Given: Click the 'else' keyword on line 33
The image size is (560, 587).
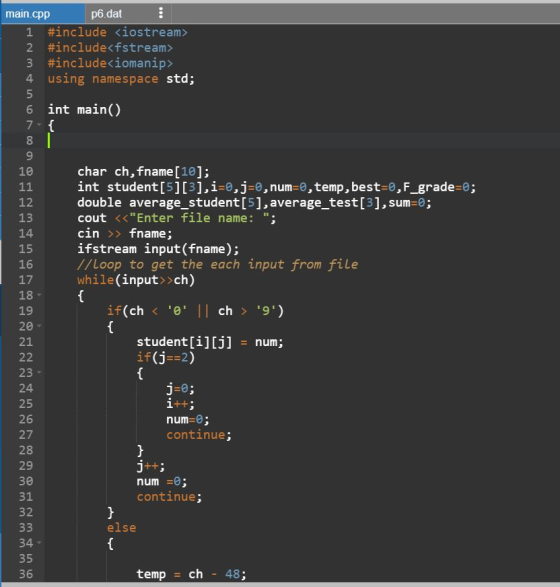Looking at the screenshot, I should [x=122, y=528].
